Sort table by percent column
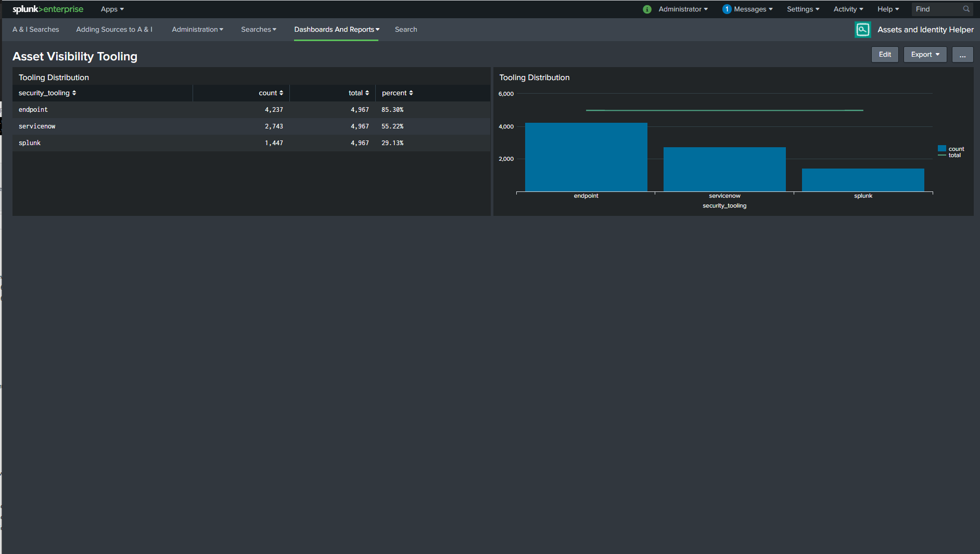 pyautogui.click(x=398, y=93)
